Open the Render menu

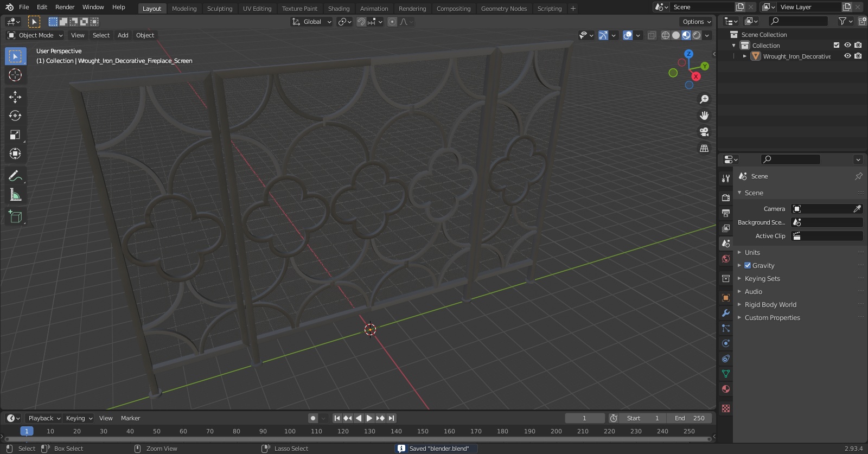pos(65,7)
